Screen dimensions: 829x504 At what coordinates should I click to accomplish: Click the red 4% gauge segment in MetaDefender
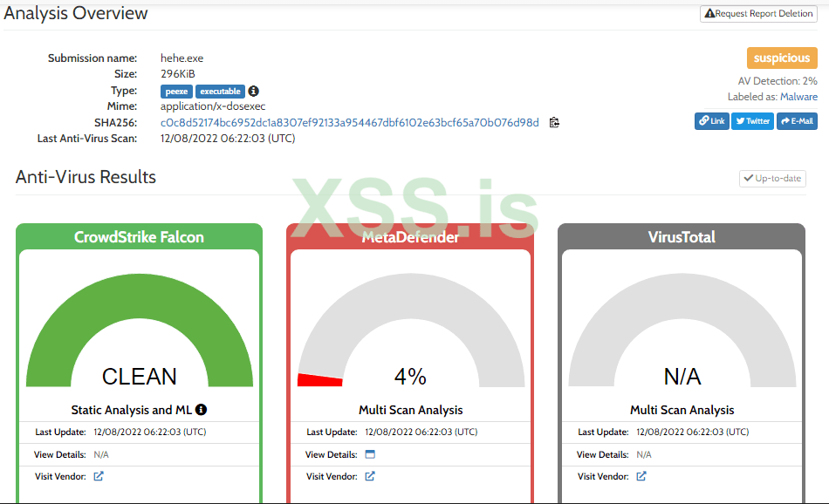tap(320, 380)
